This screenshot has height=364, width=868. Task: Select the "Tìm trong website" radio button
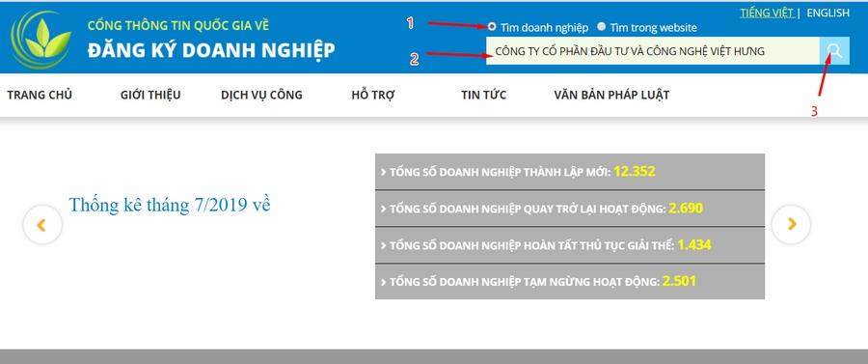tap(602, 27)
